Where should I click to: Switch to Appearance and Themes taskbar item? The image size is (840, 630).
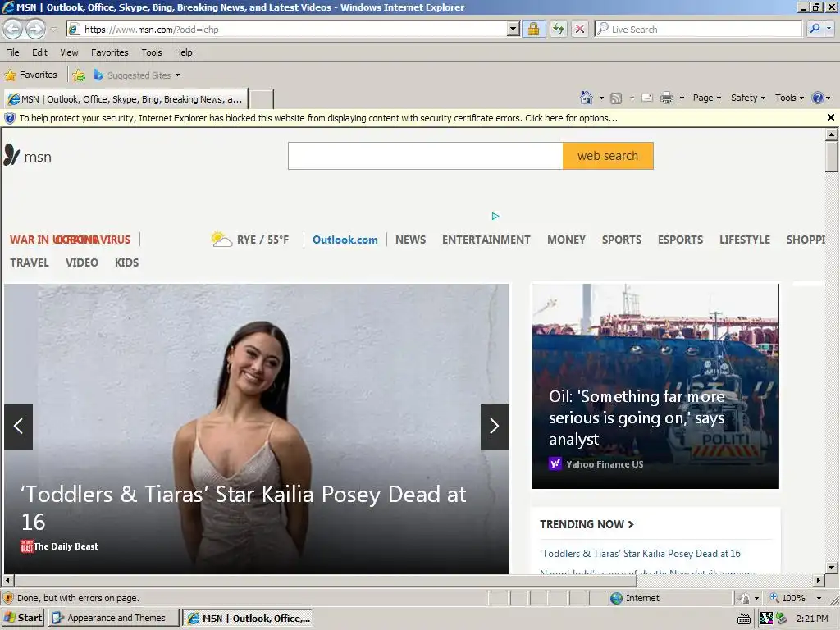pyautogui.click(x=114, y=618)
